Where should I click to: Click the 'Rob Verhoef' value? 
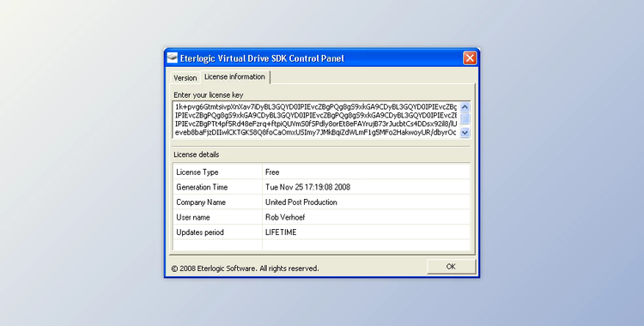coord(285,217)
